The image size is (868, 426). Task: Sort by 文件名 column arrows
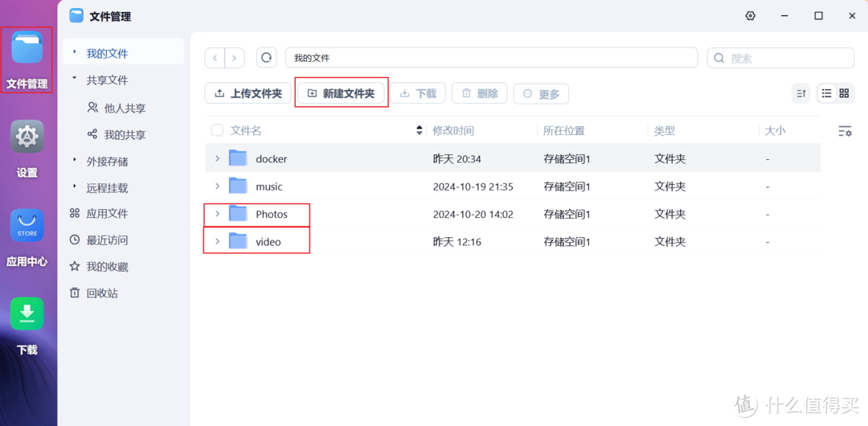419,131
